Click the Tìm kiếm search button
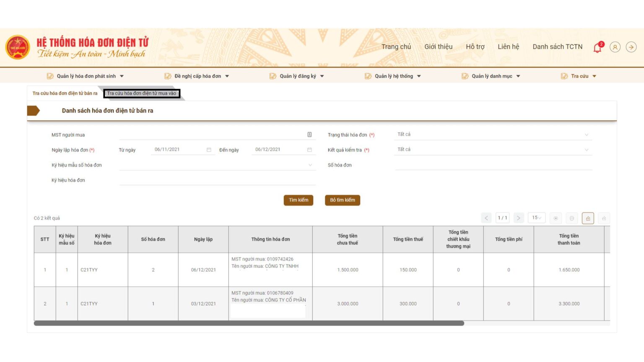The height and width of the screenshot is (362, 644). point(298,200)
